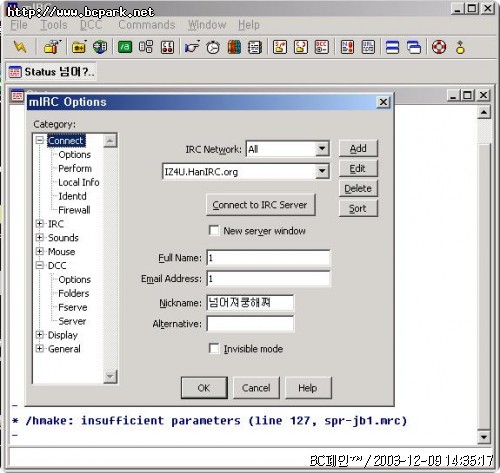Select Options under Connect category
This screenshot has height=473, width=500.
coord(75,154)
